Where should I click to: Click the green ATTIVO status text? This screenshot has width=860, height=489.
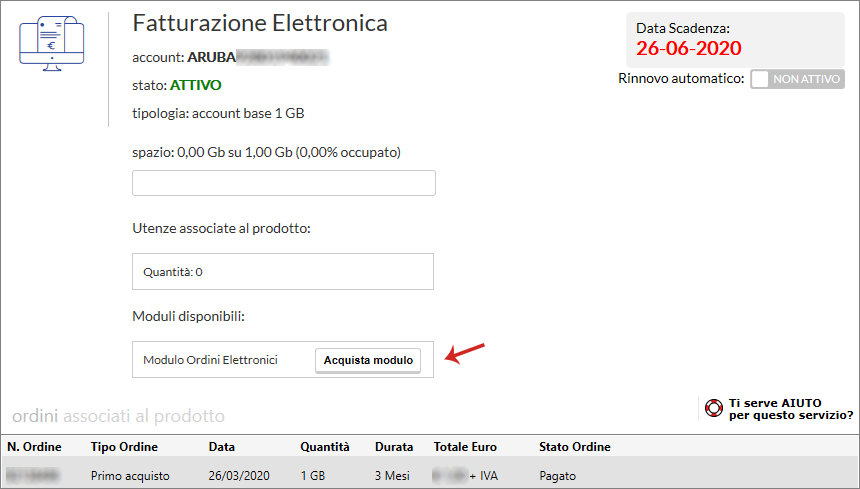click(196, 86)
